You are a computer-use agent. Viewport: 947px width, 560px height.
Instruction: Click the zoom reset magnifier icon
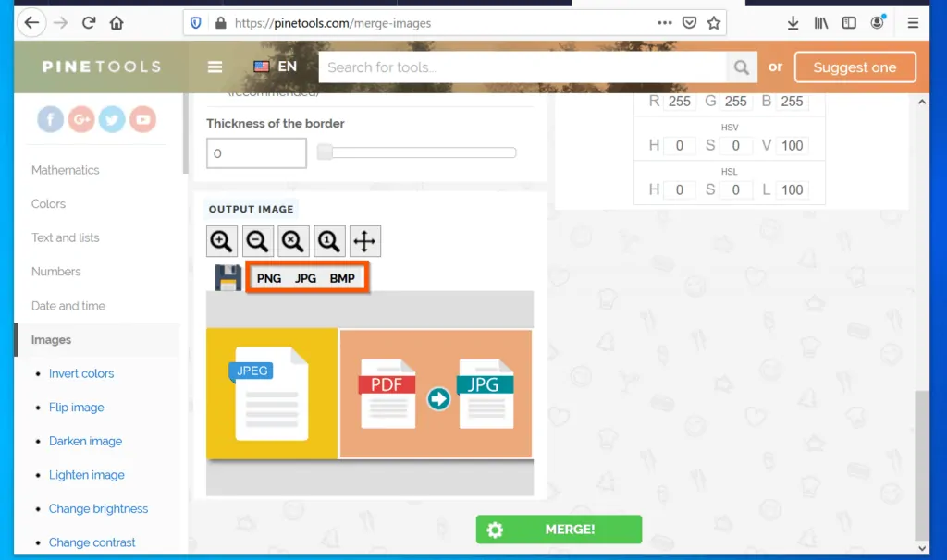pos(293,242)
